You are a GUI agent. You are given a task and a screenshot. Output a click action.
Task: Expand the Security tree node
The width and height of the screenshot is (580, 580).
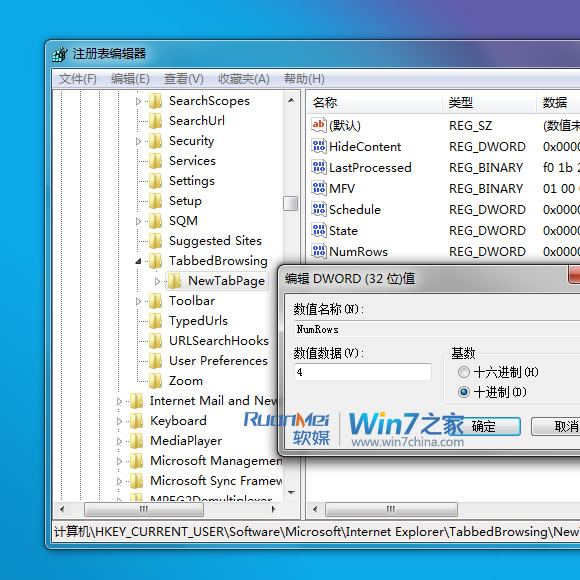tap(138, 141)
